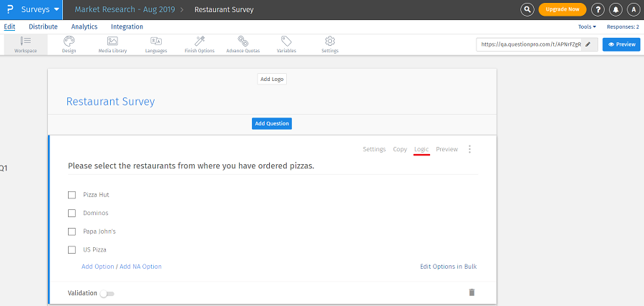
Task: Open Advance Quotas icon
Action: 243,42
